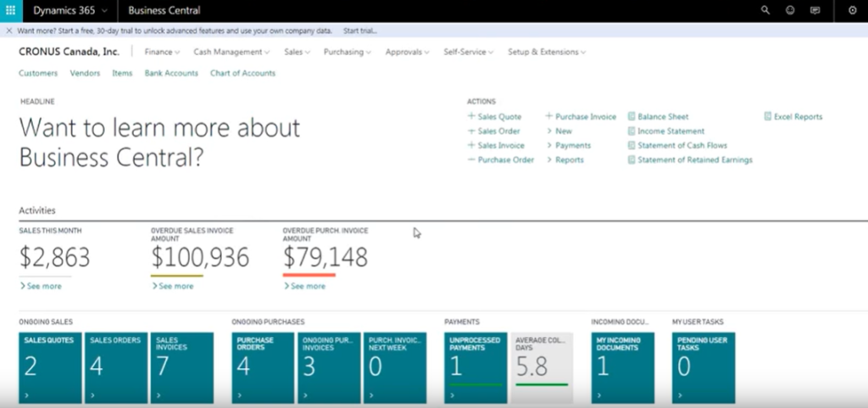Expand the New actions group
The width and height of the screenshot is (868, 408).
[559, 131]
